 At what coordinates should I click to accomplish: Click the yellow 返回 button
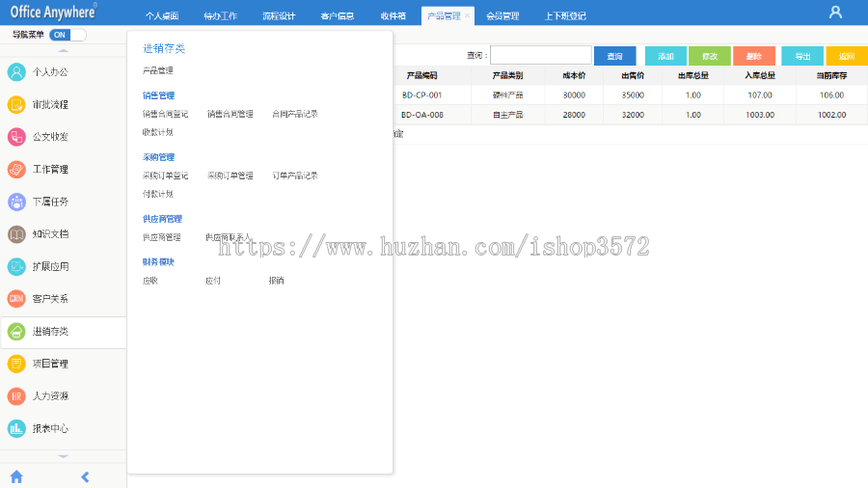tap(847, 56)
